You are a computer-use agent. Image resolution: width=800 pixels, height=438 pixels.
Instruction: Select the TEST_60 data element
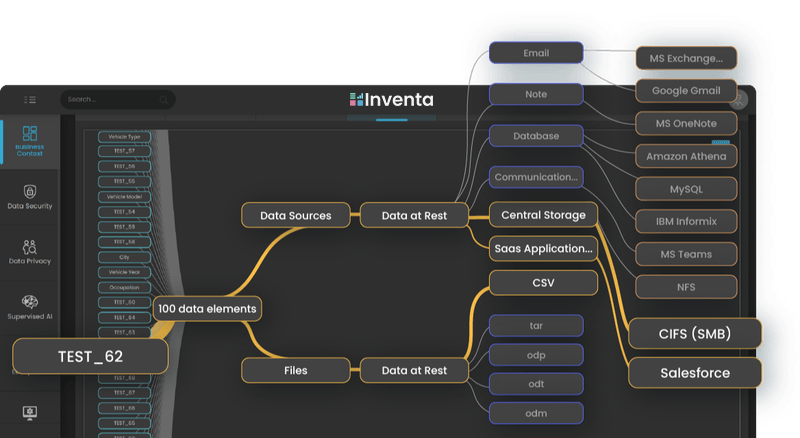tap(124, 302)
